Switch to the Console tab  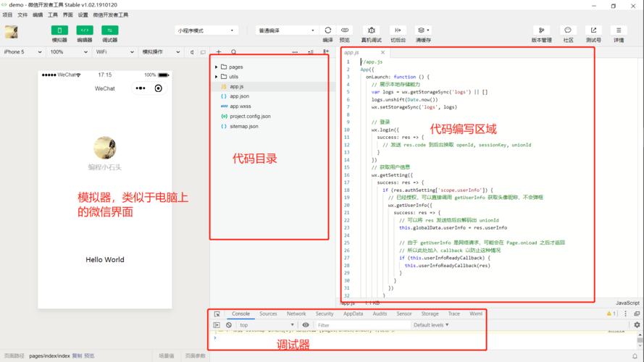click(241, 313)
